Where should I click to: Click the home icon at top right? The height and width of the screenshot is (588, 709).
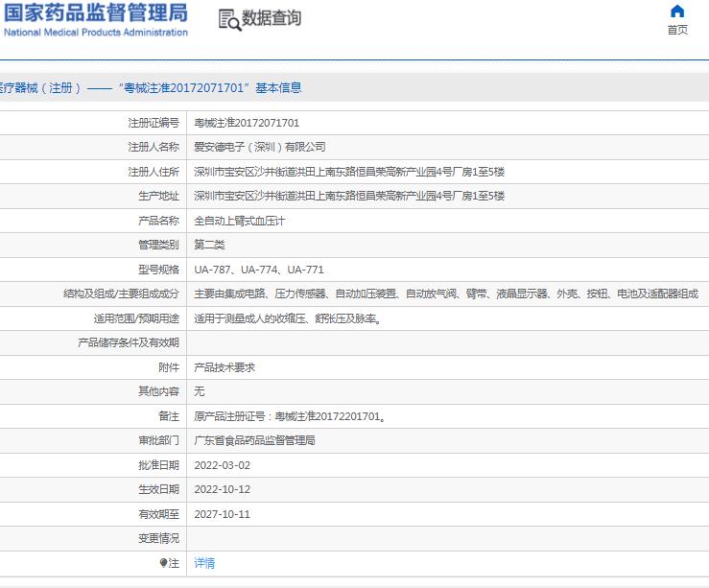coord(677,12)
